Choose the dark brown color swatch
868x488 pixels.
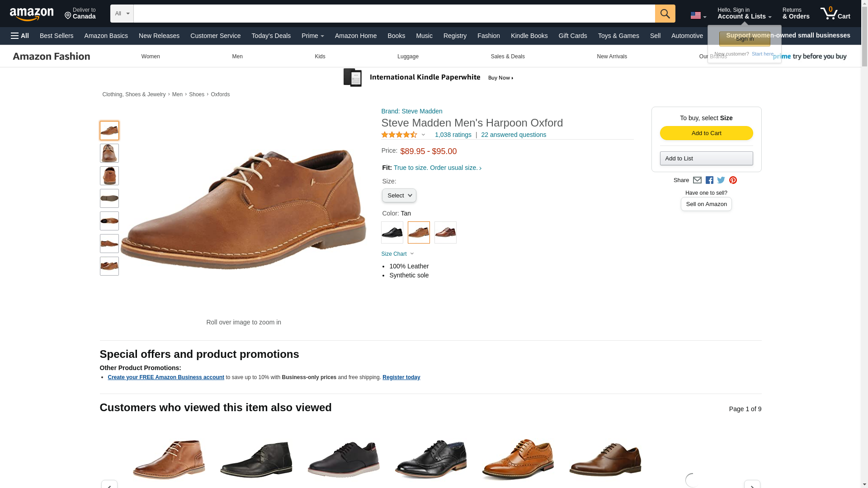445,232
